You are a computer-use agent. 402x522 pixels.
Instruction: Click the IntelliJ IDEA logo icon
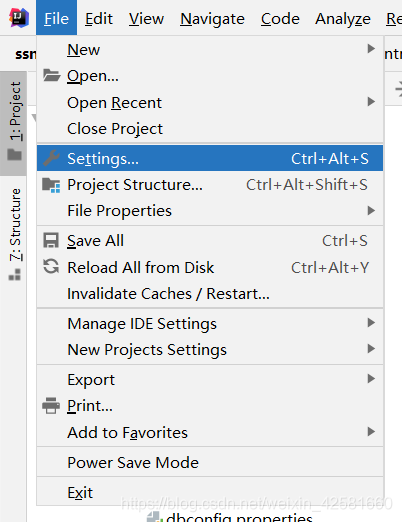tap(19, 18)
